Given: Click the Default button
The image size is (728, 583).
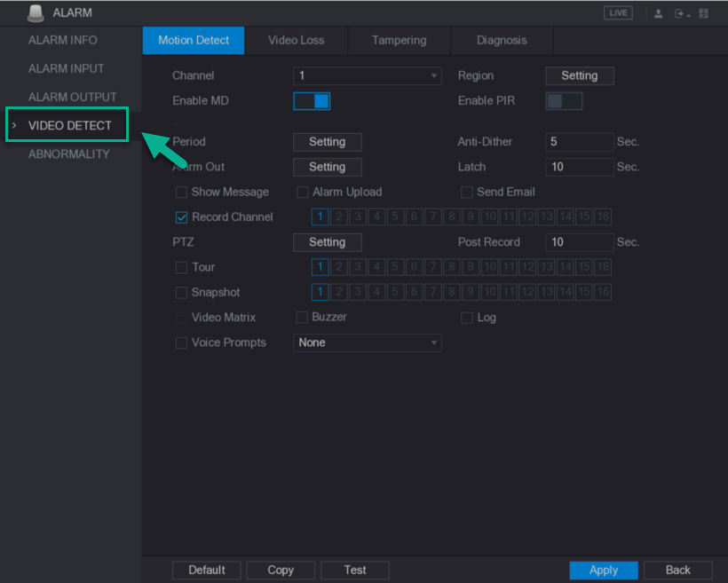Looking at the screenshot, I should (x=207, y=571).
